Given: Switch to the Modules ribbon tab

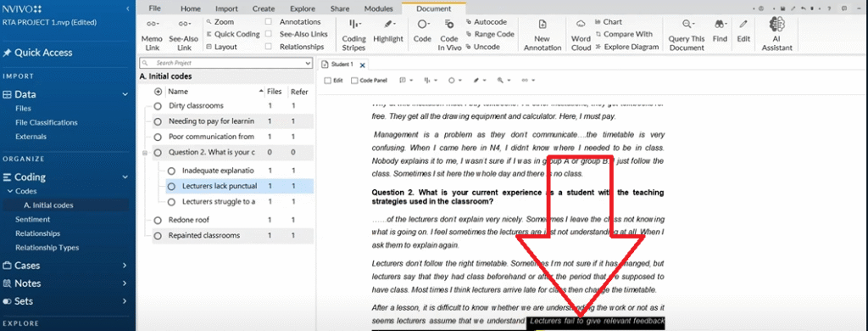Looking at the screenshot, I should pyautogui.click(x=379, y=8).
